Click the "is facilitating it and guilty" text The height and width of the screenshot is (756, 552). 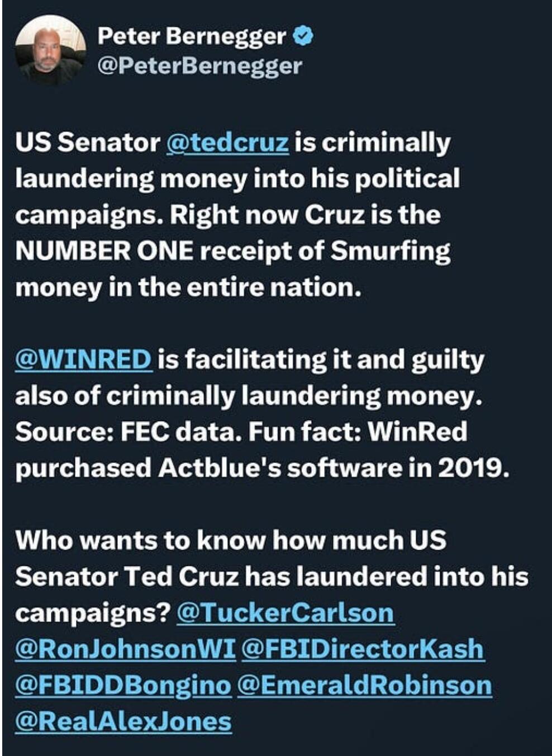[321, 360]
